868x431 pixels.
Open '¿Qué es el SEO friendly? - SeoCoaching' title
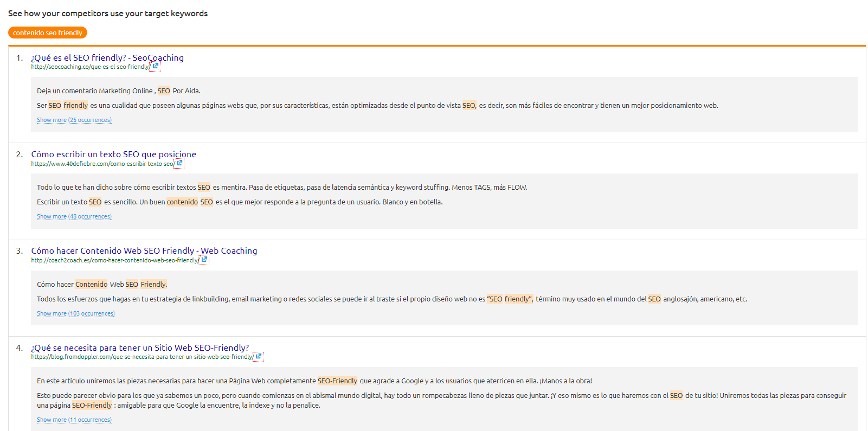click(107, 57)
